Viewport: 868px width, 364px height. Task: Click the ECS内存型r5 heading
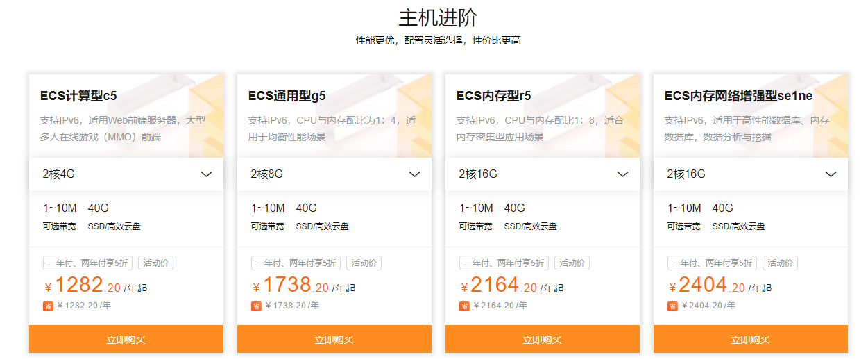494,96
